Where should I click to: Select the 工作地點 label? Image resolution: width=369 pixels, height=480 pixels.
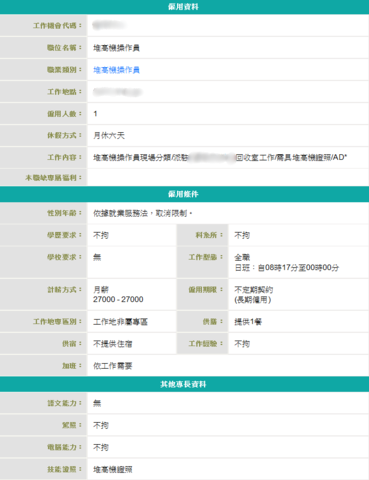pos(64,92)
